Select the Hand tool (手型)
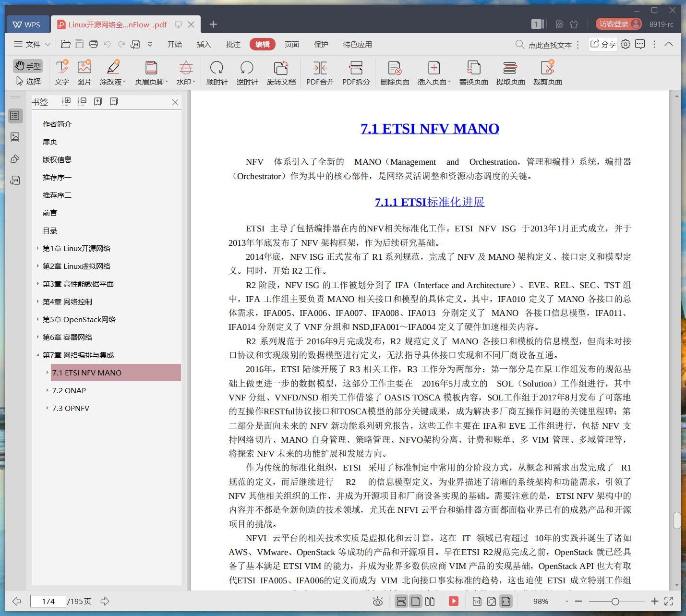 pos(28,66)
